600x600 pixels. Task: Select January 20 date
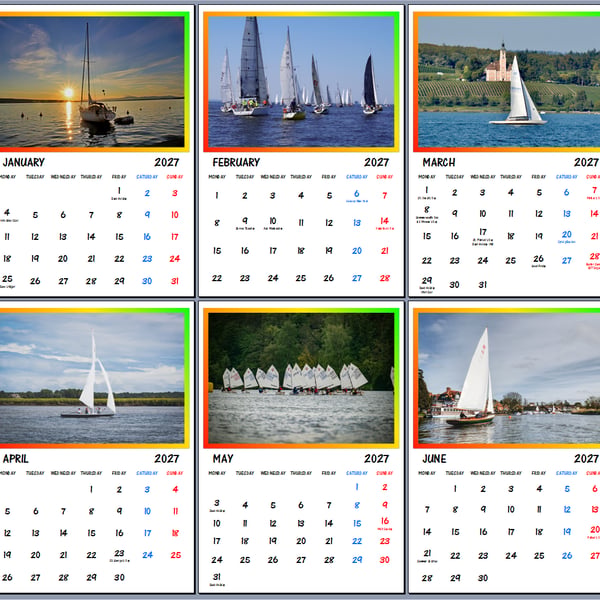[x=63, y=259]
